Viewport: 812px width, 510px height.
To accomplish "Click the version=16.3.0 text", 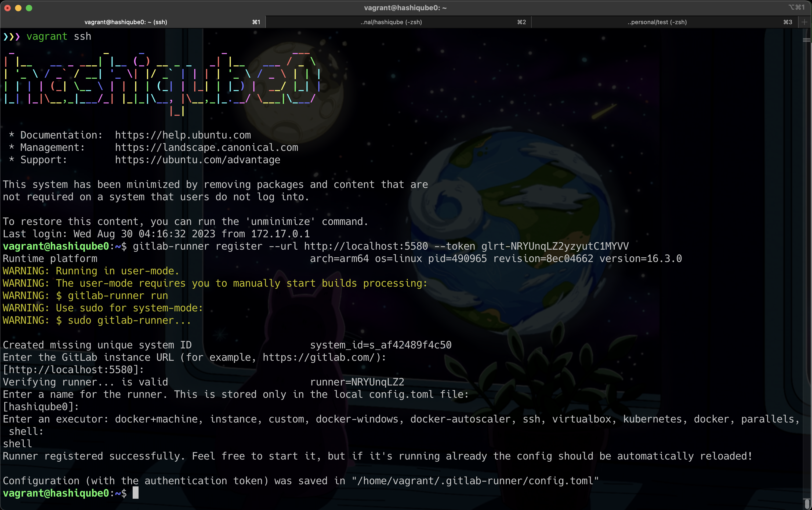I will point(640,258).
